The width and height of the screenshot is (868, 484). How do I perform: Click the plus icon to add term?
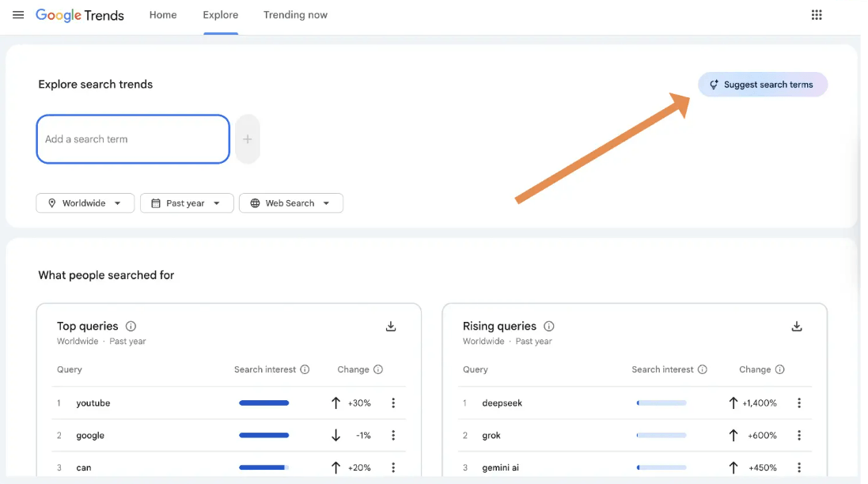(248, 139)
